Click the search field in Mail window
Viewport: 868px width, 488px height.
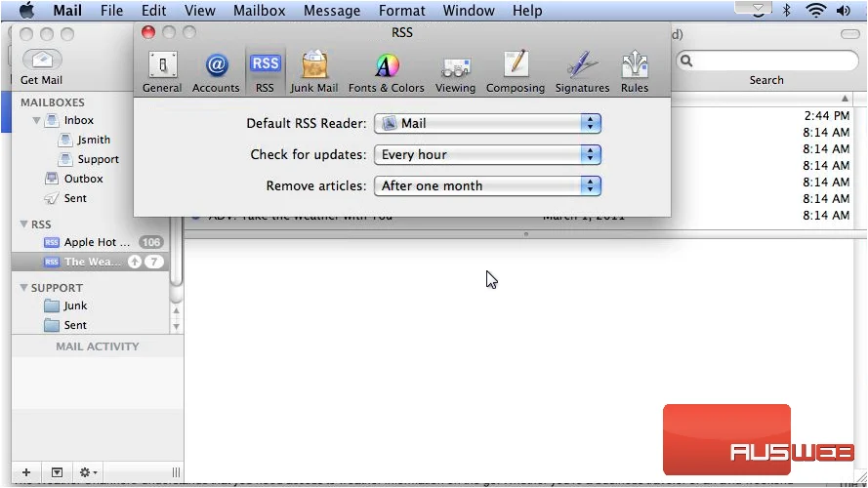(x=766, y=61)
